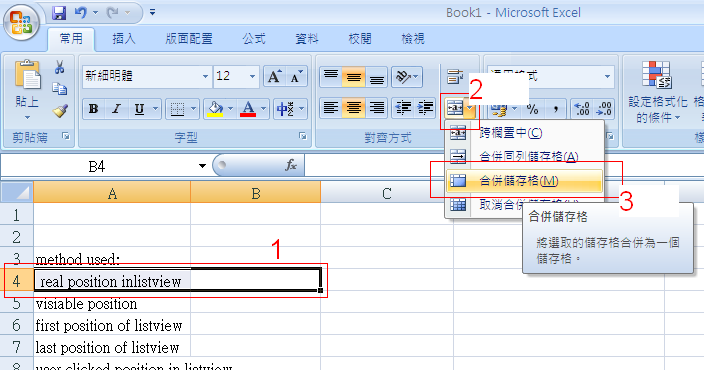
Task: Set bottom vertical alignment
Action: [376, 76]
